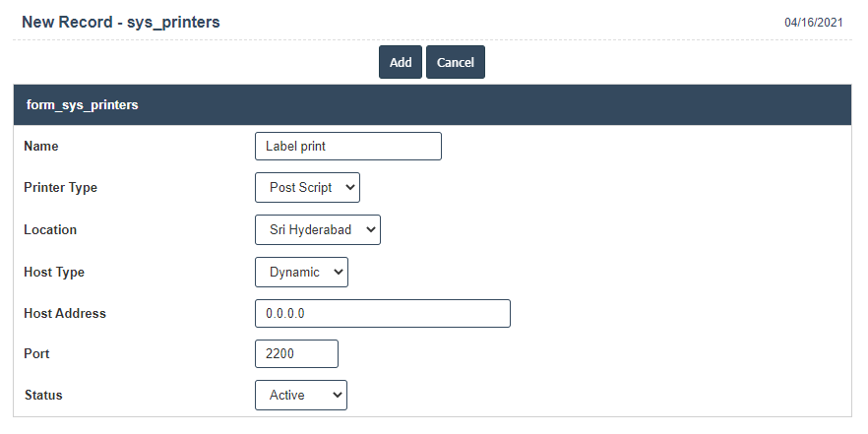This screenshot has width=868, height=434.
Task: Open the Printer Type dropdown
Action: pos(307,188)
